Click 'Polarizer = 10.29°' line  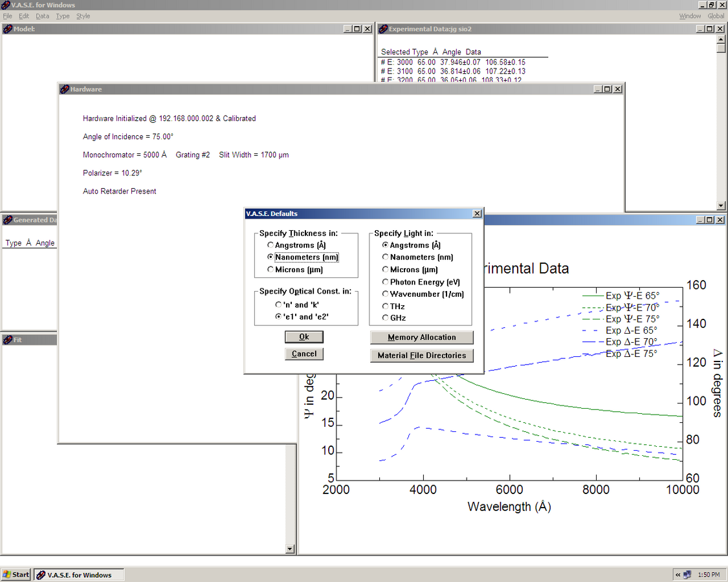(x=112, y=173)
